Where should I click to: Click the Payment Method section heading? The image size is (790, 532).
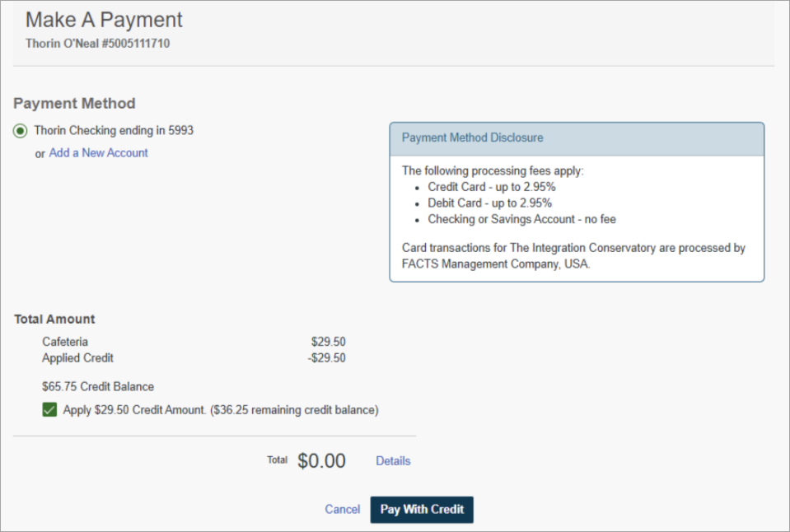pyautogui.click(x=74, y=103)
